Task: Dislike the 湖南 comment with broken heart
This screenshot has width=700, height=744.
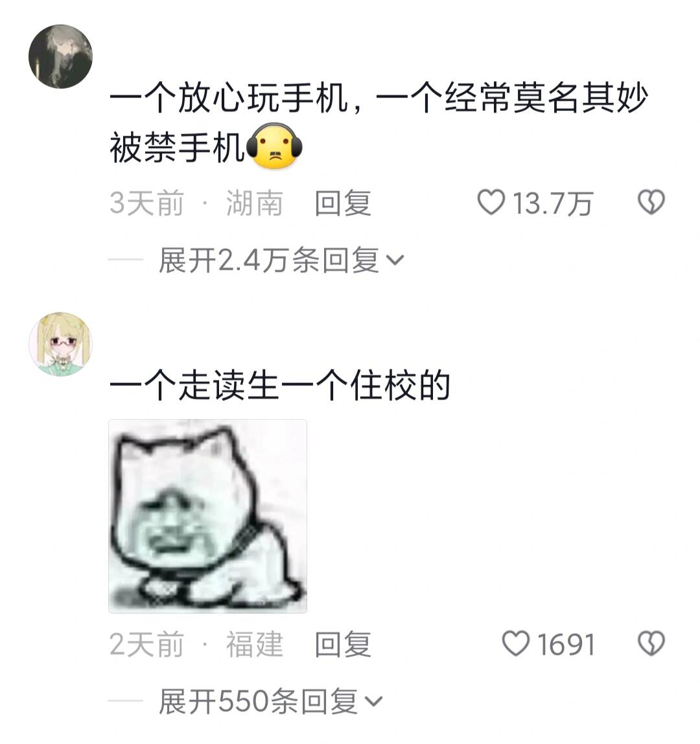Action: 651,202
